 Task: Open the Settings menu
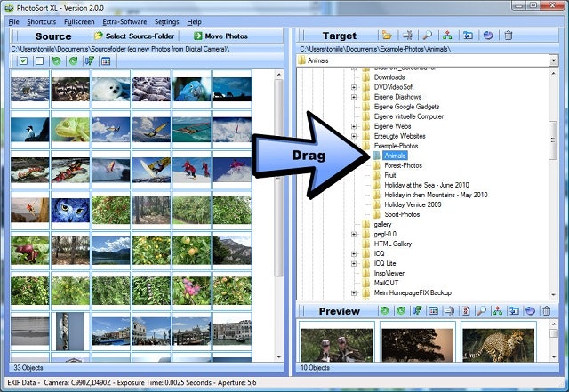[x=166, y=21]
